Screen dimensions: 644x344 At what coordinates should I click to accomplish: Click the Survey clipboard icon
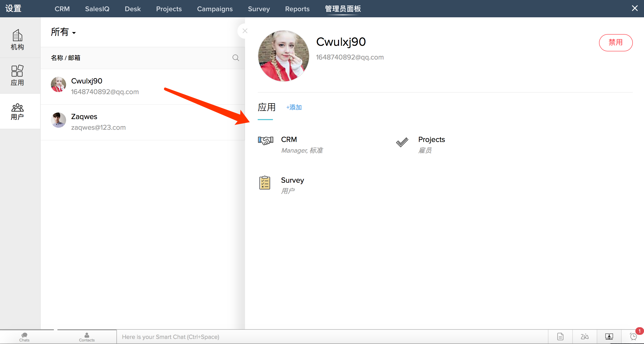point(265,183)
